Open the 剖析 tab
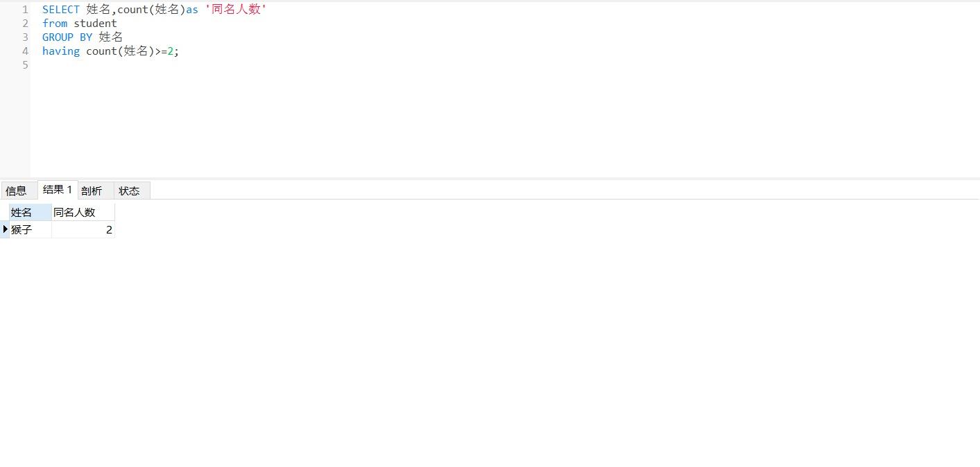Image resolution: width=980 pixels, height=467 pixels. click(x=92, y=191)
